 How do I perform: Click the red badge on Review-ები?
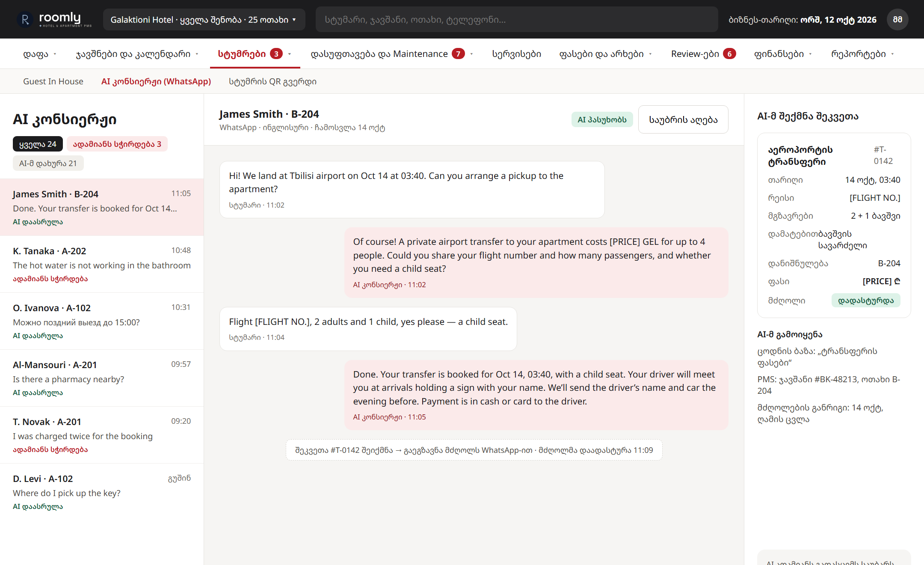pyautogui.click(x=729, y=54)
